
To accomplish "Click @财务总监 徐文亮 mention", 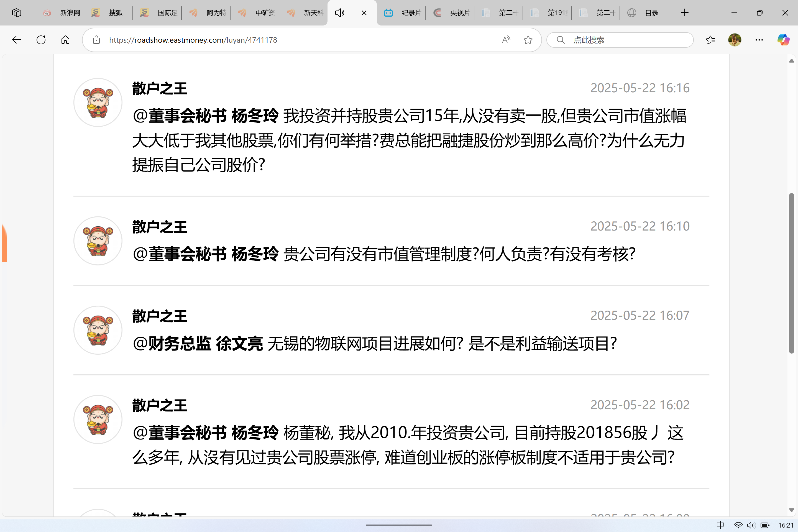I will click(x=198, y=343).
